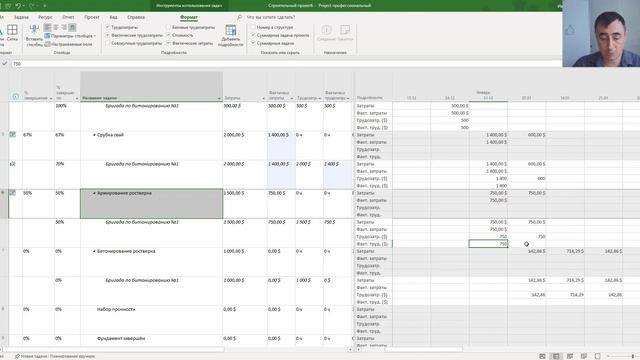Open the Сетка gridlines tool
The width and height of the screenshot is (640, 360).
(x=12, y=33)
